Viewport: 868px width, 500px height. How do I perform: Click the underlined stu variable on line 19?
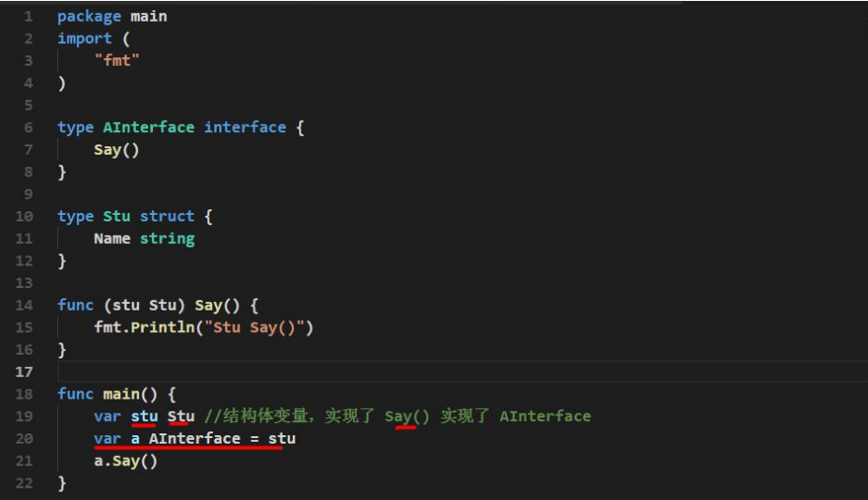coord(144,417)
